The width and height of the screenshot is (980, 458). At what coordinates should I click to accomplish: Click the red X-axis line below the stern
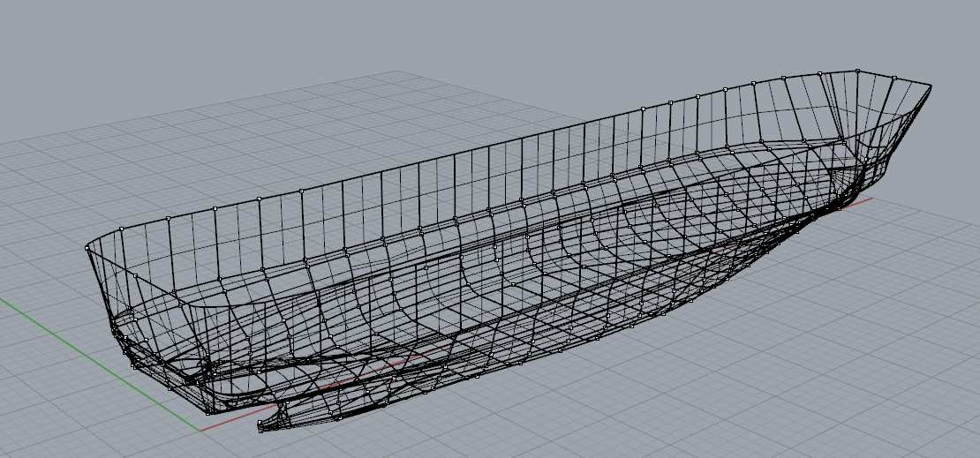tap(231, 423)
